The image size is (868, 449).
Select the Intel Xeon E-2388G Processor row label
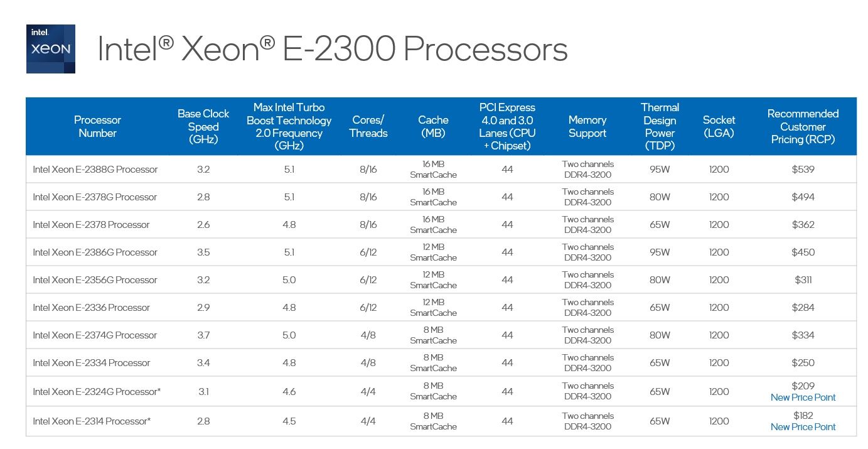click(95, 170)
